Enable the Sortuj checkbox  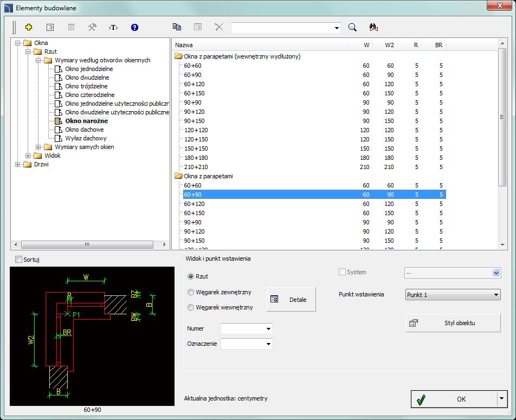click(19, 260)
